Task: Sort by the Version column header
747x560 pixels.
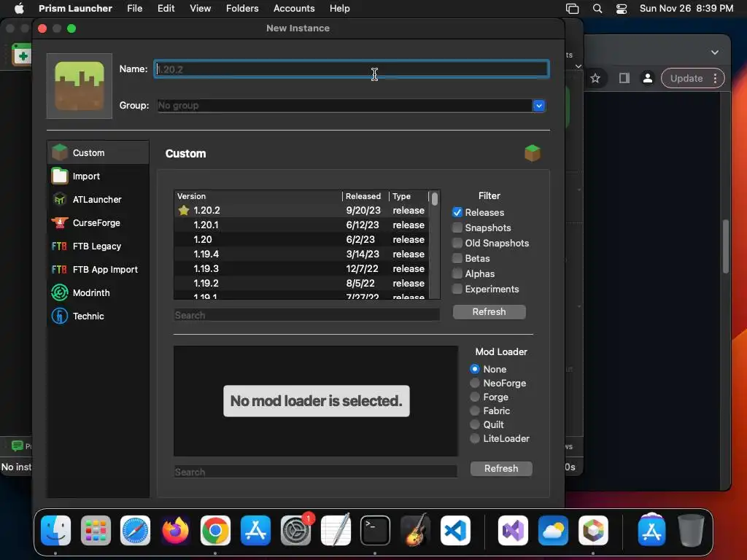Action: (x=258, y=196)
